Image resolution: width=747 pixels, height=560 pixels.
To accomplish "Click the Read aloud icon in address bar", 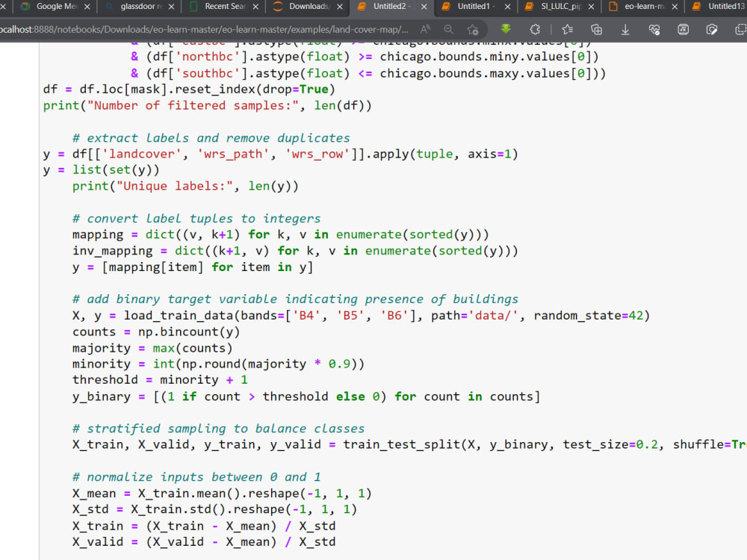I will pos(425,30).
